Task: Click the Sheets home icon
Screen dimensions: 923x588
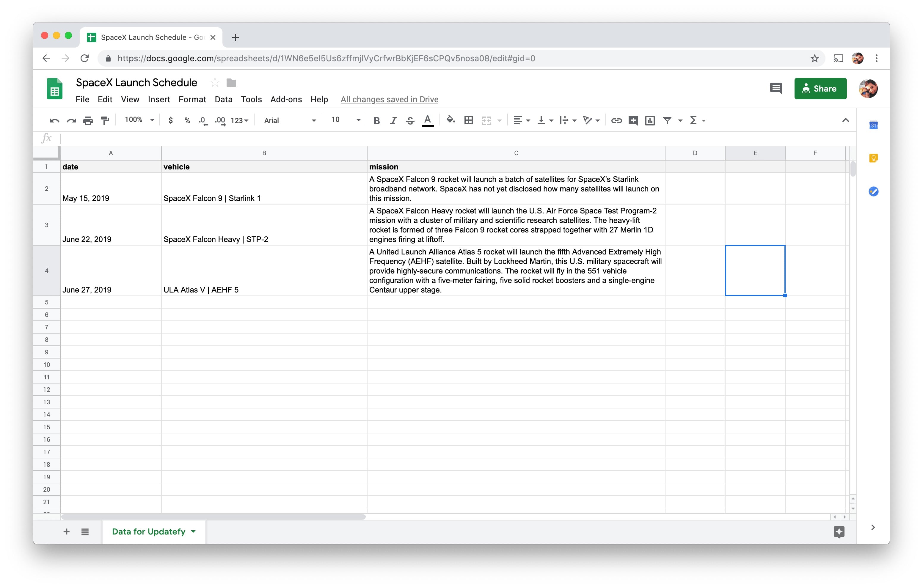Action: coord(55,89)
